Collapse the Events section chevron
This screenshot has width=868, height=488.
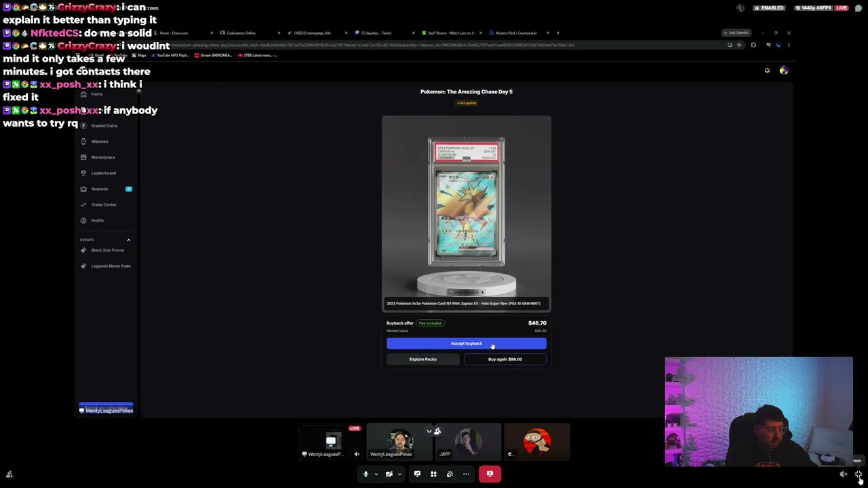(128, 240)
